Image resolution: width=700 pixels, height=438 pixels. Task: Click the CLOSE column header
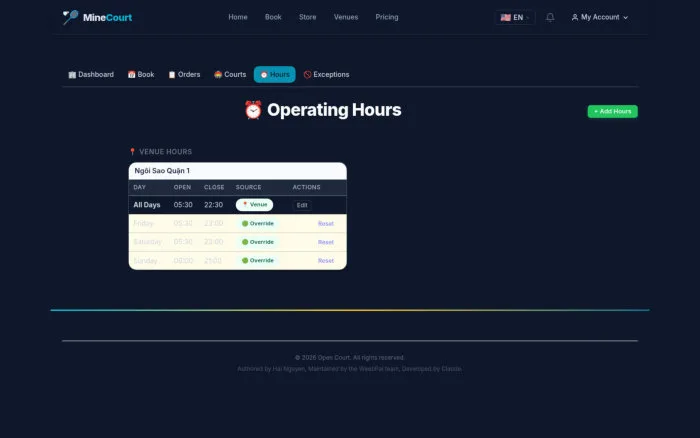[x=214, y=188]
